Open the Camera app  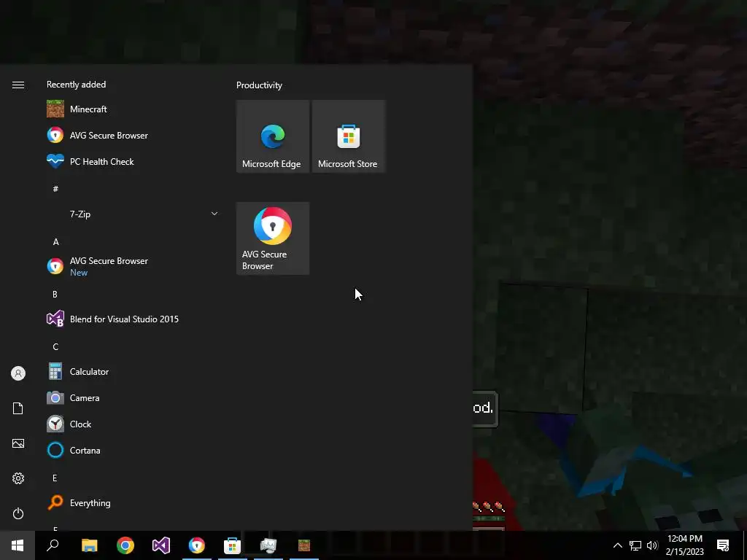tap(133, 397)
